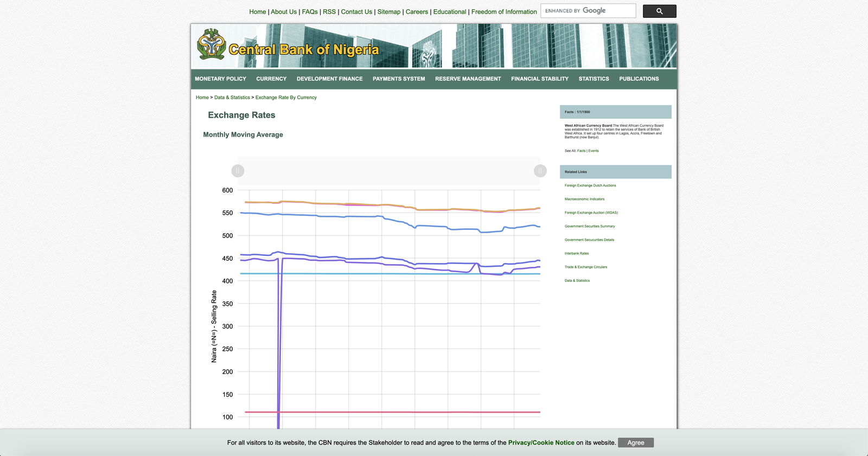868x456 pixels.
Task: Open Government Securities Summary link
Action: [x=590, y=226]
